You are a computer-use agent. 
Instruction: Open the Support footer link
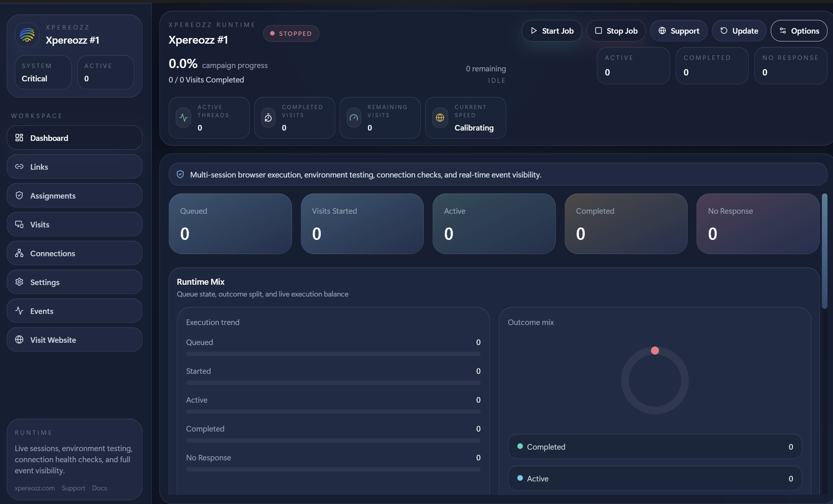coord(73,488)
